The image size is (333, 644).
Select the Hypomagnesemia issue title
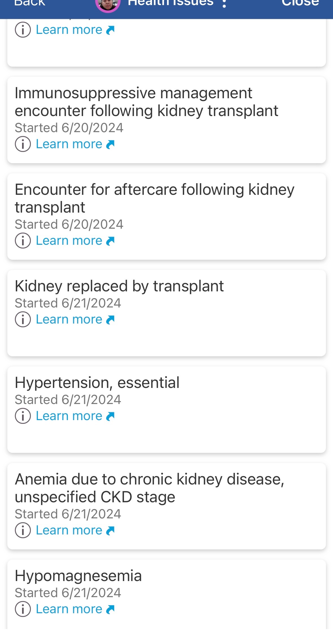point(78,576)
